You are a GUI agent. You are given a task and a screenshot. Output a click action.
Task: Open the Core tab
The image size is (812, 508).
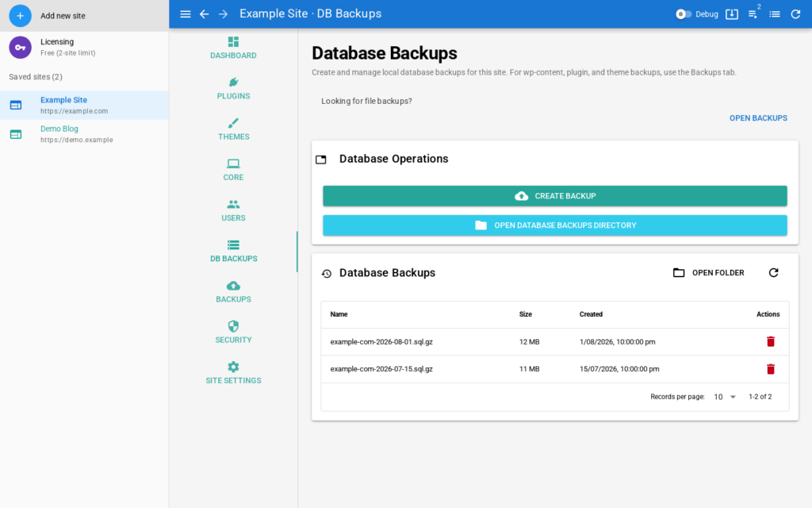pos(233,170)
